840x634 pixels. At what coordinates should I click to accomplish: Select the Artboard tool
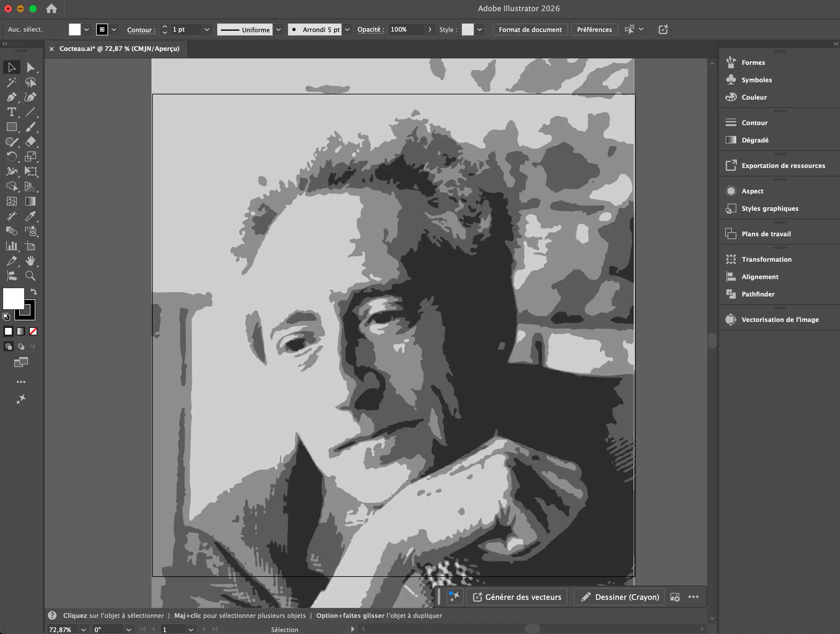[x=30, y=246]
